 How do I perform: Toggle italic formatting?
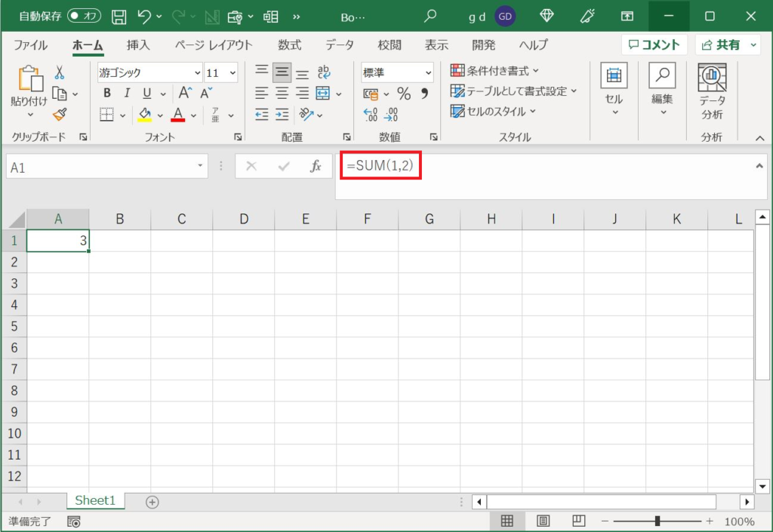pyautogui.click(x=127, y=94)
